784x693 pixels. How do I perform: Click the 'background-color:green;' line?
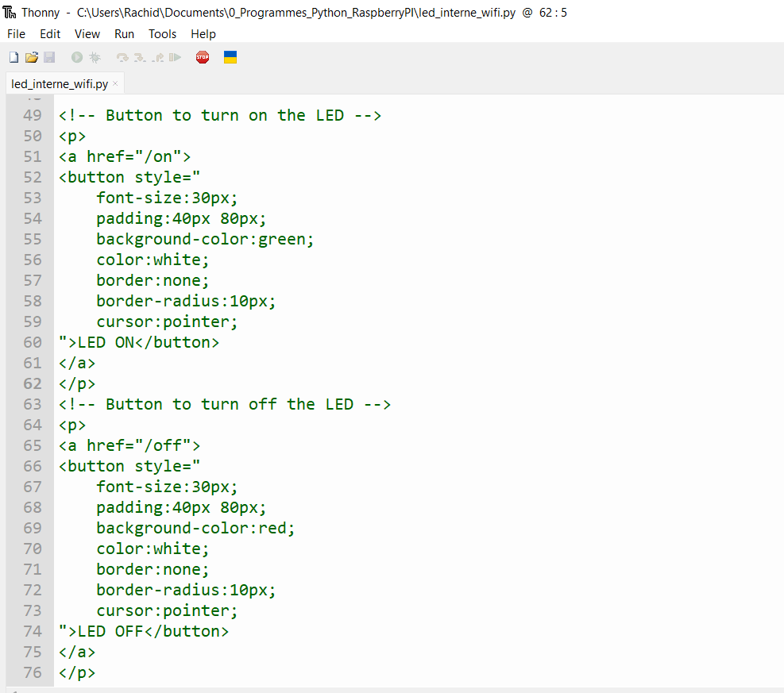pyautogui.click(x=205, y=239)
